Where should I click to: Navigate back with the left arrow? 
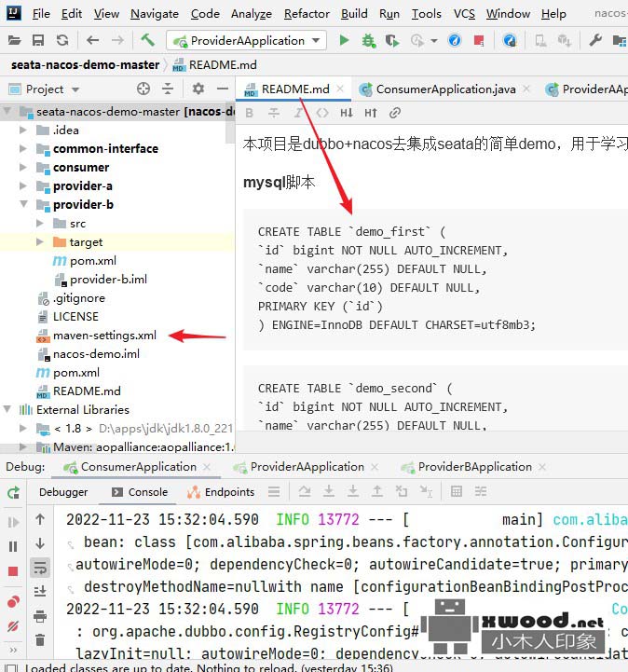click(x=92, y=40)
